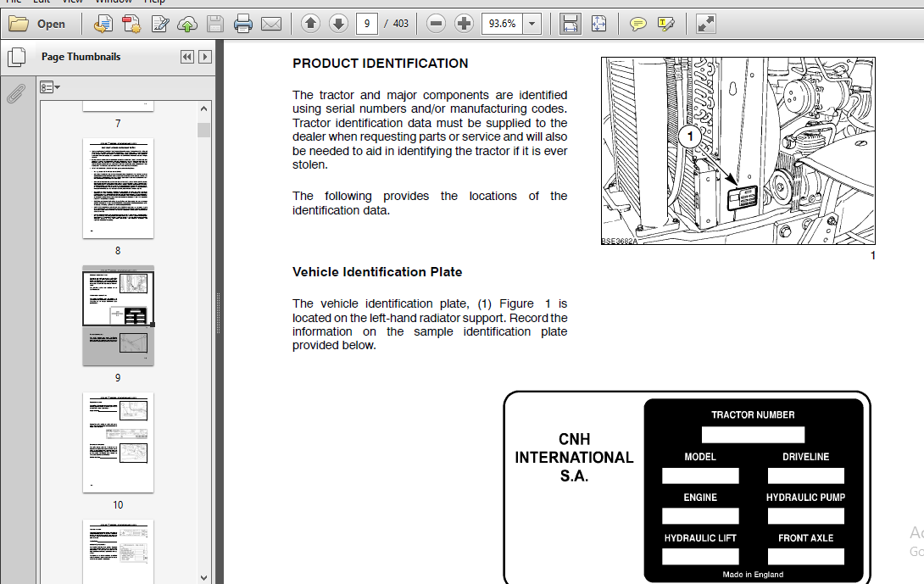Go to previous page with the up arrow
Image resolution: width=924 pixels, height=584 pixels.
click(310, 24)
